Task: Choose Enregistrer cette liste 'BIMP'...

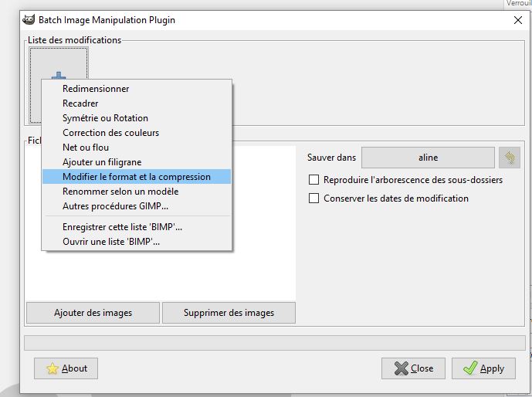Action: pyautogui.click(x=137, y=226)
